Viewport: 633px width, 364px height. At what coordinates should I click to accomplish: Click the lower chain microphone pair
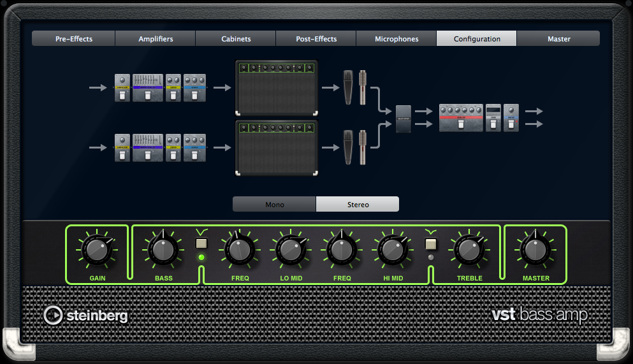click(355, 147)
